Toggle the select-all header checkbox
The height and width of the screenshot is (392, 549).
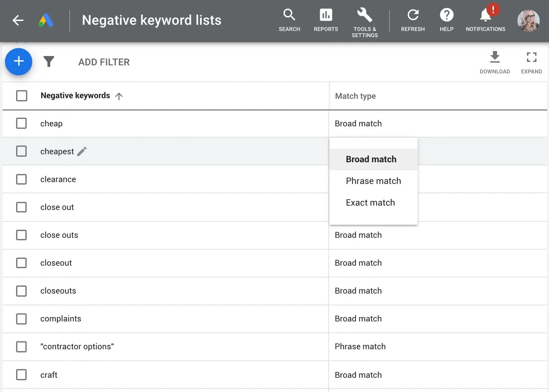coord(21,96)
